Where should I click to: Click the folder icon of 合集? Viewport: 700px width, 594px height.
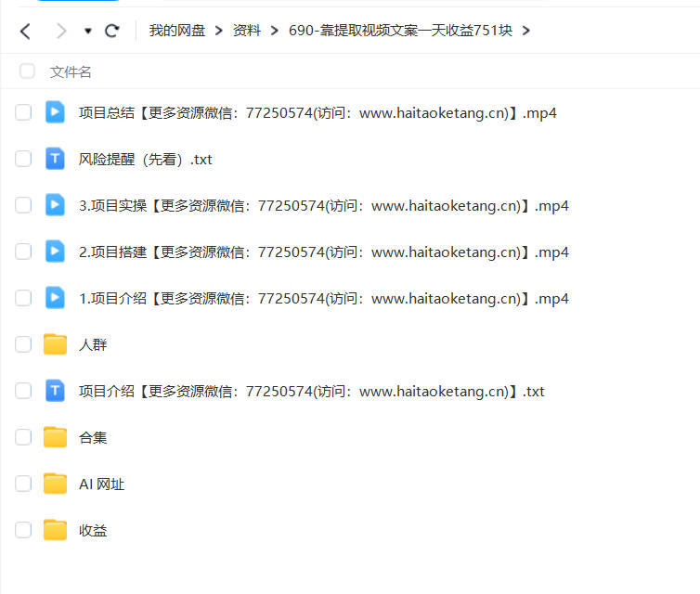point(55,437)
